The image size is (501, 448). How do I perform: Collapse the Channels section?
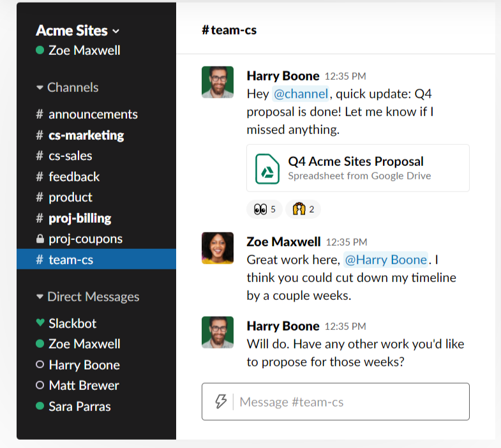[40, 87]
